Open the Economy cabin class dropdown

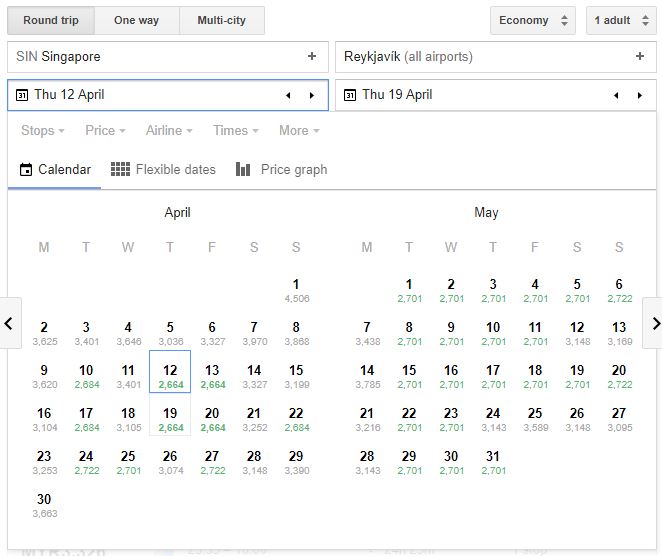[x=533, y=20]
